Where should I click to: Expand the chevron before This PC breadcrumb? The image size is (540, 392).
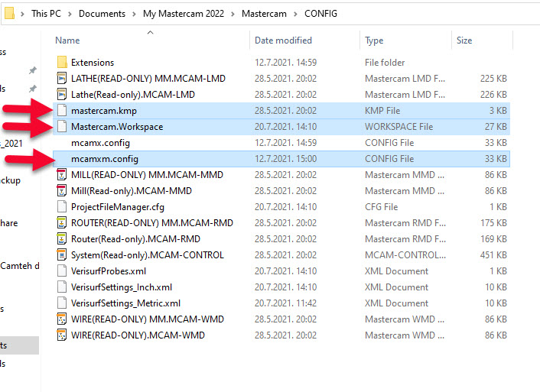click(22, 14)
